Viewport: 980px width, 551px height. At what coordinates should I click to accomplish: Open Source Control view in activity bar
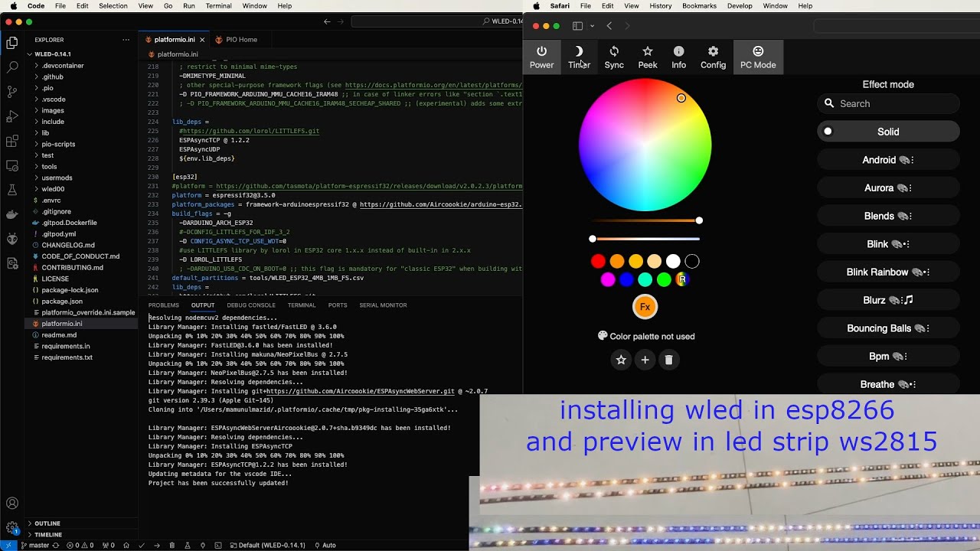coord(12,92)
